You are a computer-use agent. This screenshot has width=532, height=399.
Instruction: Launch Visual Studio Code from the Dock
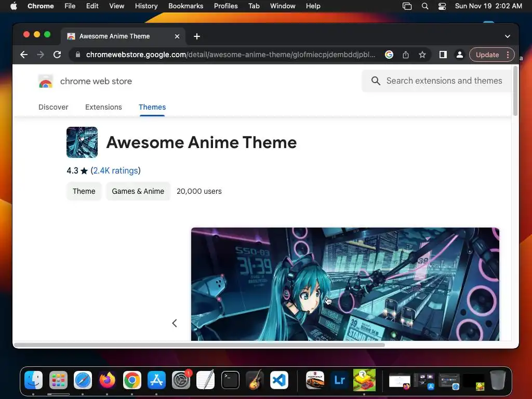click(279, 380)
